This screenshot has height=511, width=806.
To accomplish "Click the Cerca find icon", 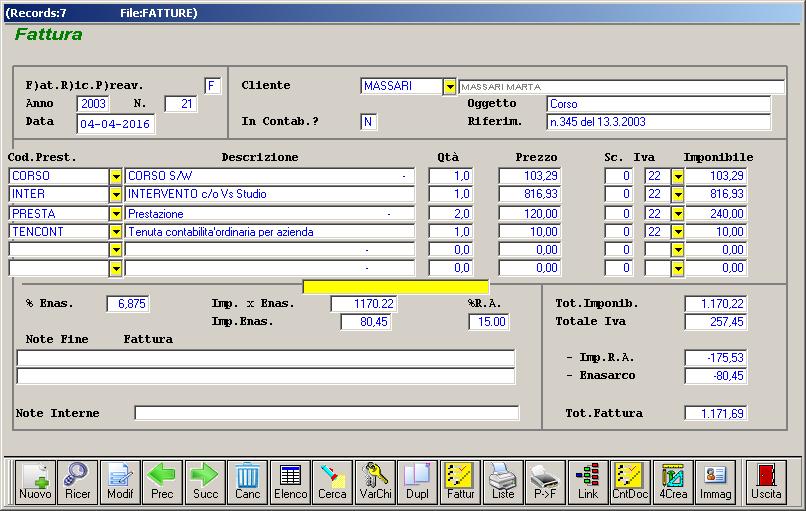I will [x=332, y=482].
